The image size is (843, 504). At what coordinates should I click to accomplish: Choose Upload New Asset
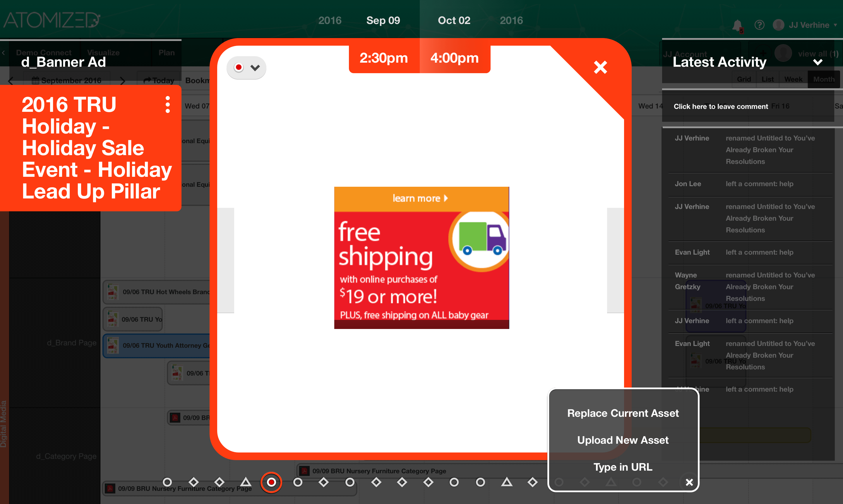pos(623,440)
